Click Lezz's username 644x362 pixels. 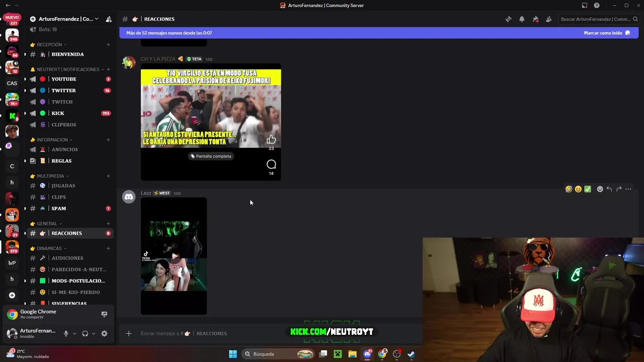tap(146, 193)
